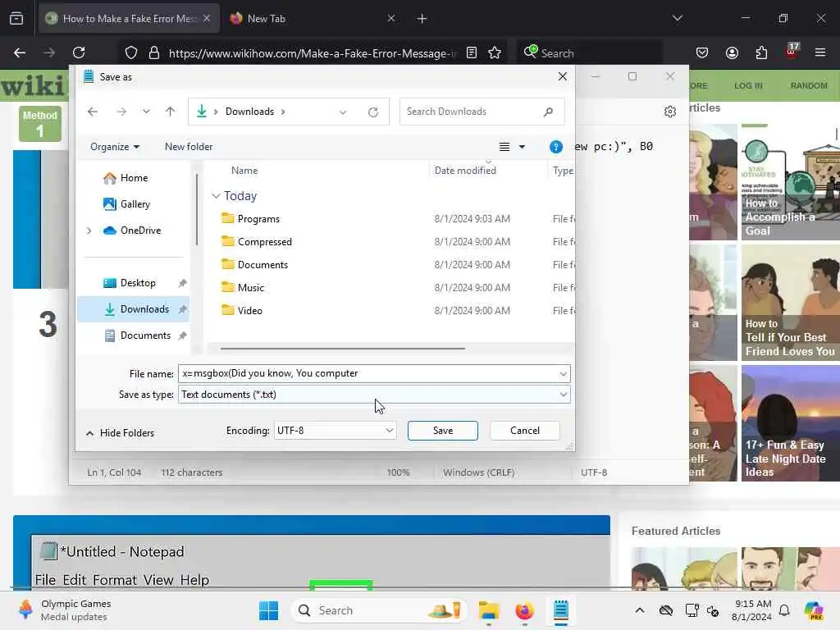Screen dimensions: 840x630
Task: Refresh the Downloads folder listing
Action: click(x=373, y=112)
